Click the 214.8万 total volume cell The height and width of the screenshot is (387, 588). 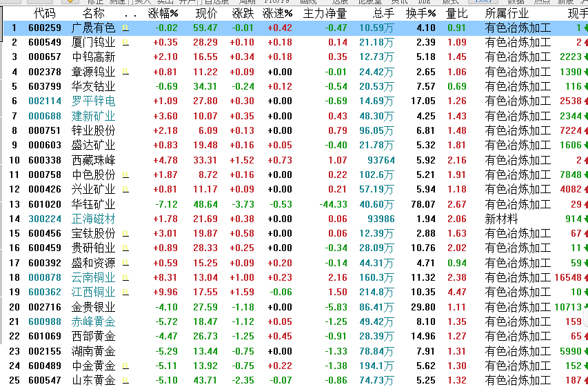coord(376,292)
